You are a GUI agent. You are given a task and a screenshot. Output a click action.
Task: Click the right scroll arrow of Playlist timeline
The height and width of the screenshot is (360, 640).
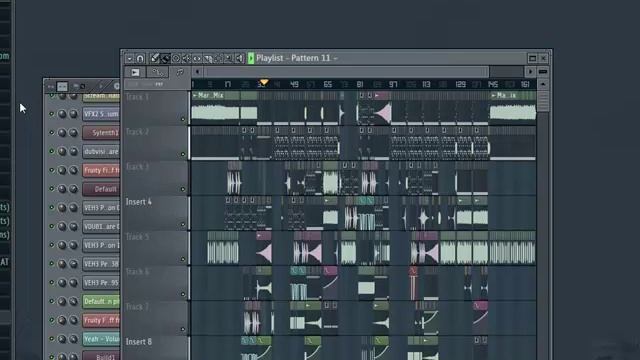[530, 72]
